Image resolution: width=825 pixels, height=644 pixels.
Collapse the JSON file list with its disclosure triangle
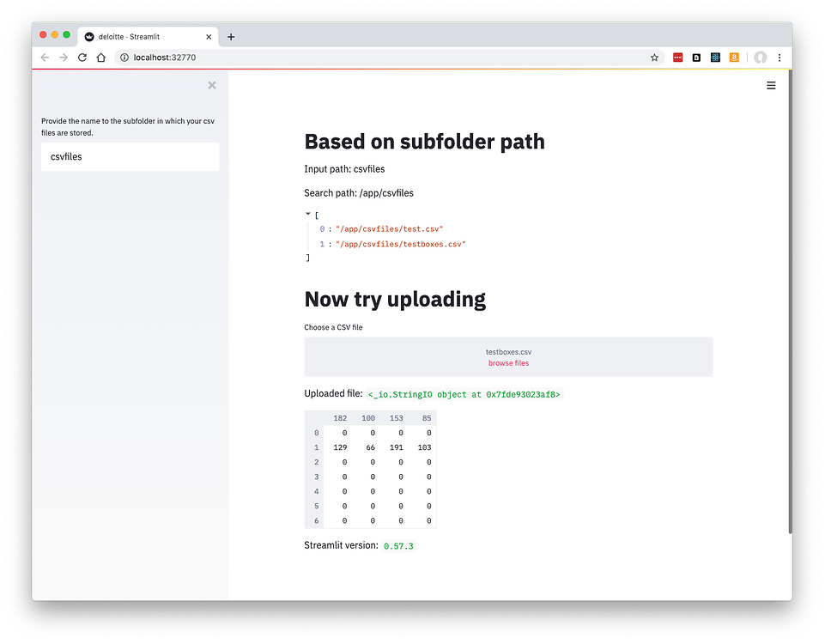click(x=307, y=214)
